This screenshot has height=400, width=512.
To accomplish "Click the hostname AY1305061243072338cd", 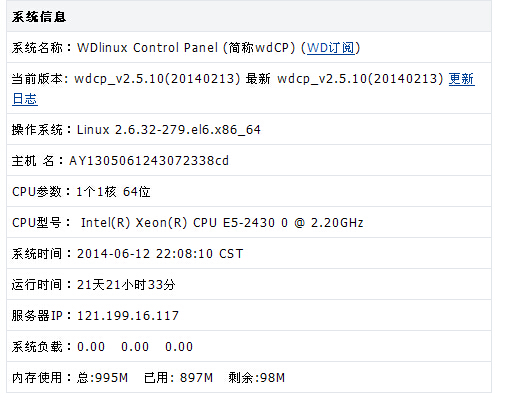I will coord(149,161).
